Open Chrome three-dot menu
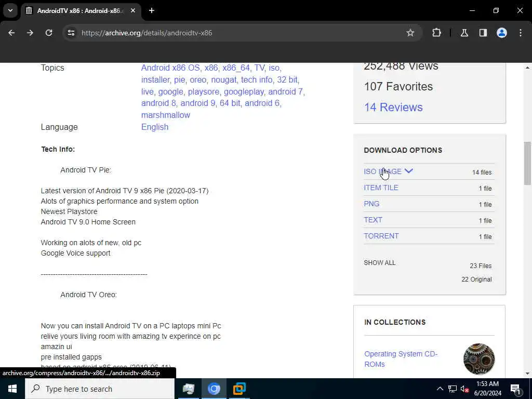The image size is (532, 399). click(x=521, y=33)
